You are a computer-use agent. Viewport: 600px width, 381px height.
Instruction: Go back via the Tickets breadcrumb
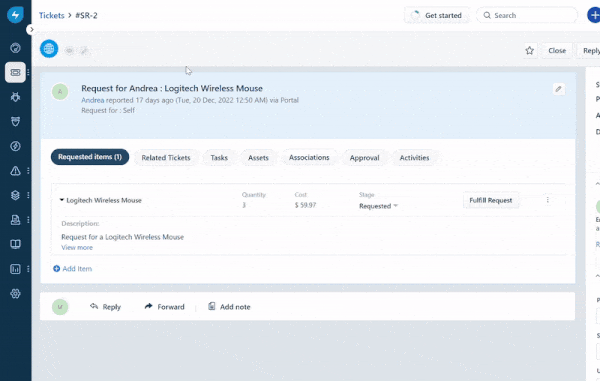51,15
